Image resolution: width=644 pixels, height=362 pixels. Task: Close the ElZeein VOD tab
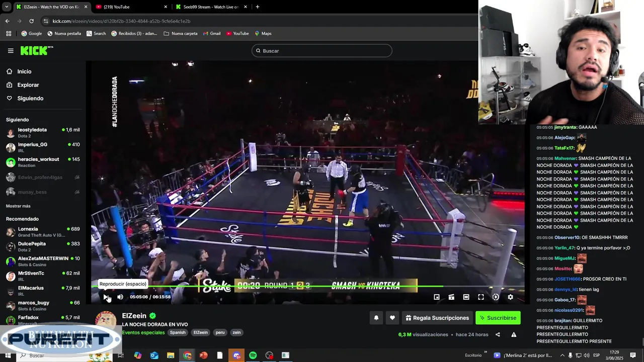[86, 7]
